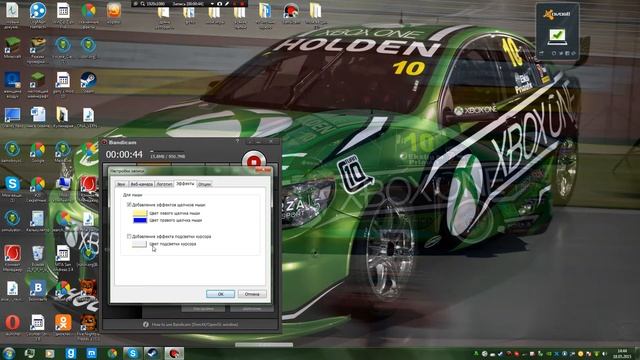The width and height of the screenshot is (640, 360).
Task: Click the magnifier icon in recording bar
Action: click(x=142, y=4)
